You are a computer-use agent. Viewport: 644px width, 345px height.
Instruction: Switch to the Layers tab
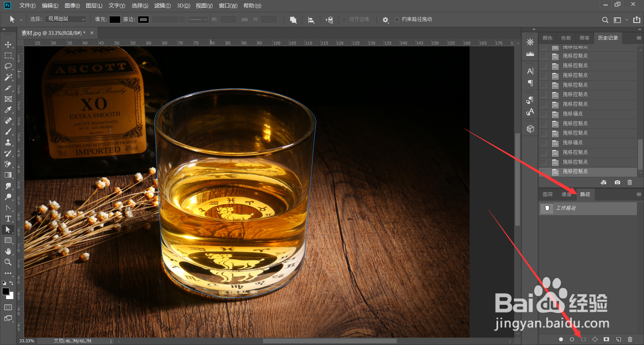(547, 194)
